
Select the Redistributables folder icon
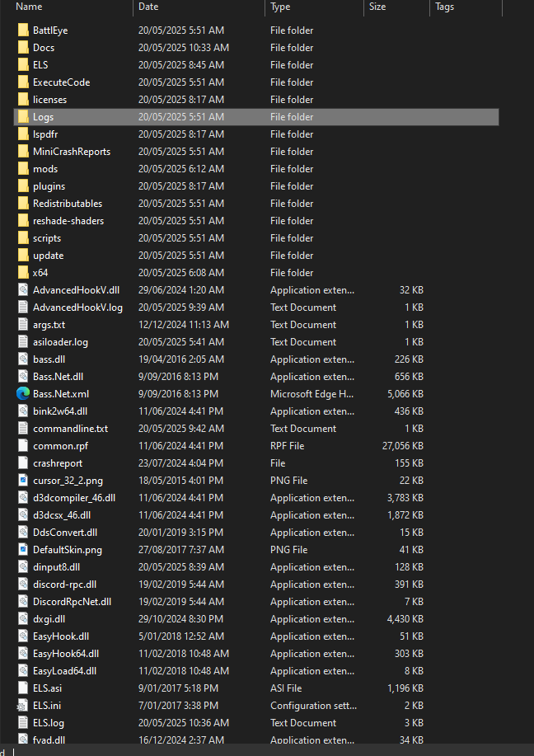[x=23, y=204]
